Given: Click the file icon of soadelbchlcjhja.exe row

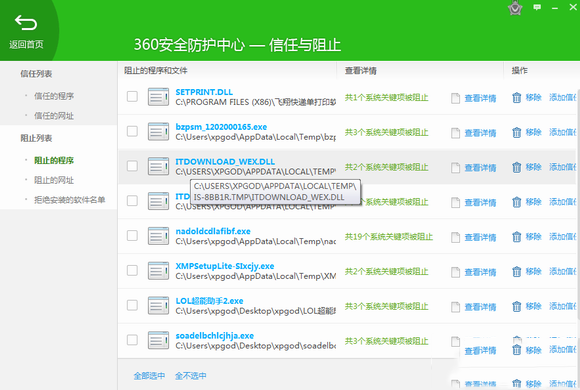Looking at the screenshot, I should click(x=158, y=340).
